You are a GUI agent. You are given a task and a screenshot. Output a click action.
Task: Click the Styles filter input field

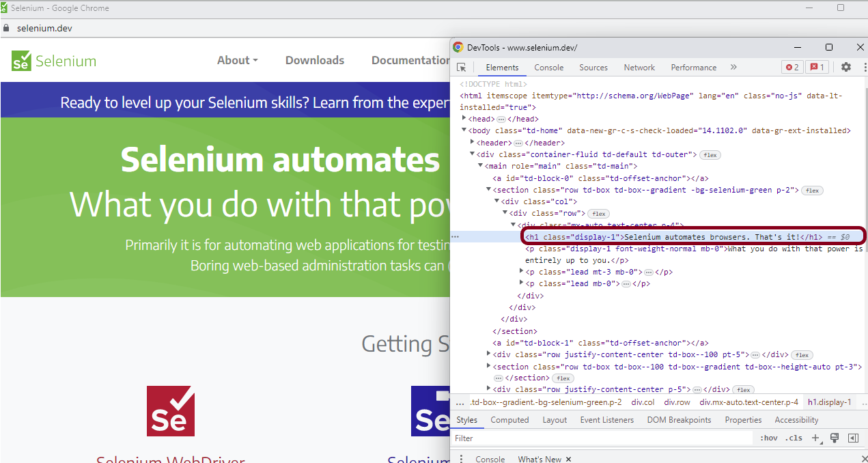pyautogui.click(x=601, y=438)
